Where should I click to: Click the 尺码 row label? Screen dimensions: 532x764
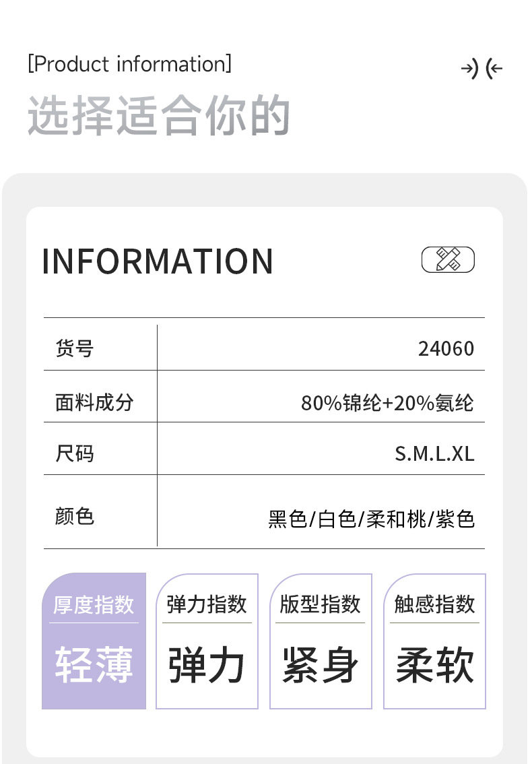(x=74, y=453)
